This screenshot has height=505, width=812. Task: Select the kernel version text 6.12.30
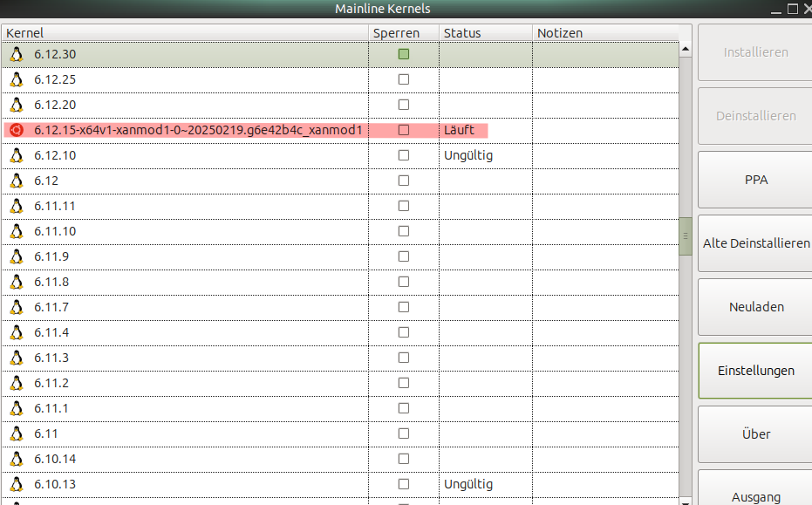coord(55,54)
